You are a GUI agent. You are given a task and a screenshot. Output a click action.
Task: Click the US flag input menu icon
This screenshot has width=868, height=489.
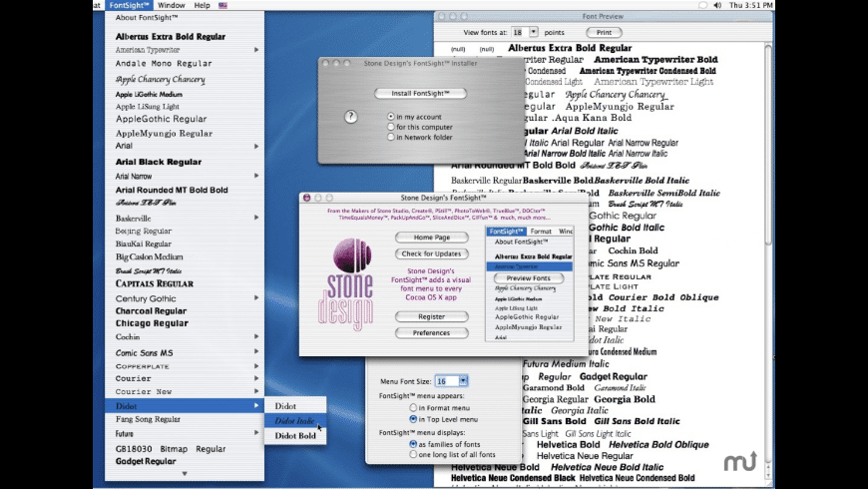tap(222, 6)
